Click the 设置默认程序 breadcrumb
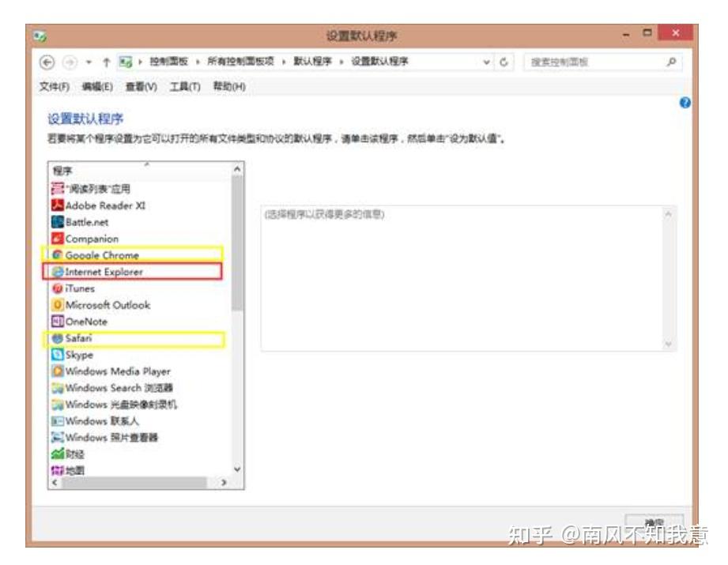 (x=379, y=62)
